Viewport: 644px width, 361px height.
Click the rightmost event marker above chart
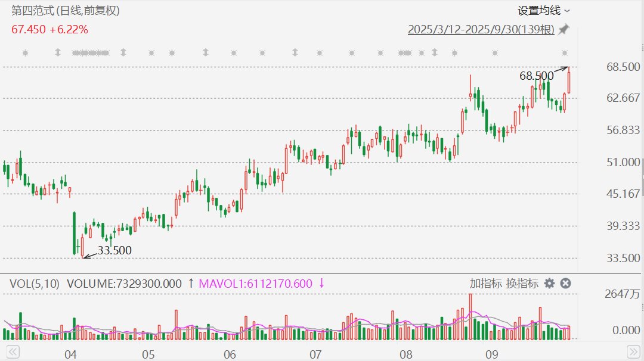pos(565,53)
